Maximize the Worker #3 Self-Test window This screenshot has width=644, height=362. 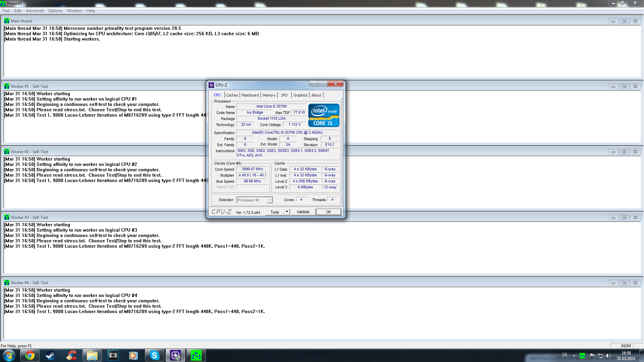(624, 218)
